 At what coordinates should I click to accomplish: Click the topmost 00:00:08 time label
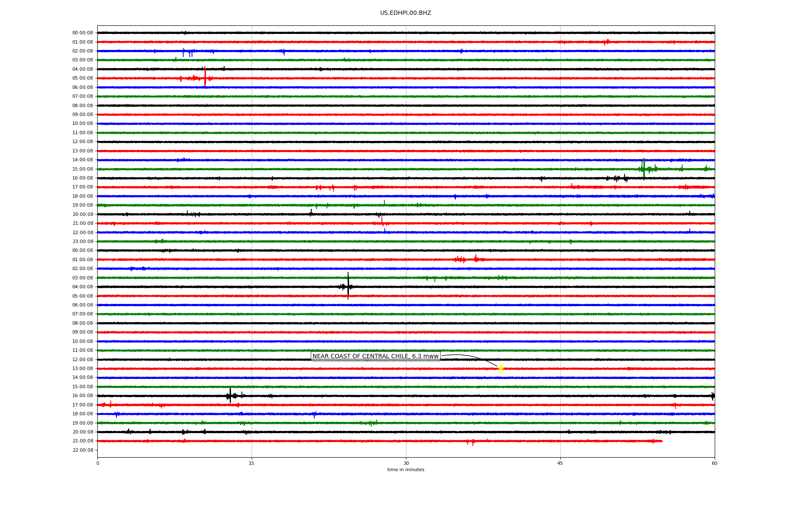82,33
